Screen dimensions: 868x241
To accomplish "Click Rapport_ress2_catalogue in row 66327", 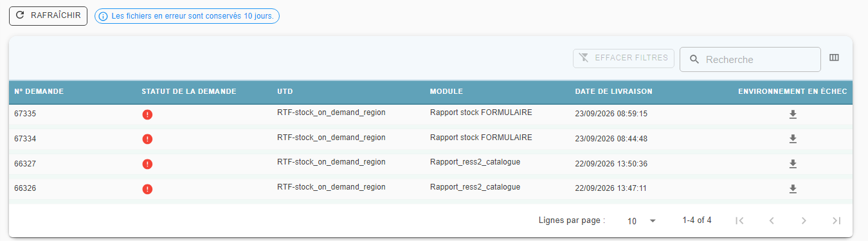I will tap(475, 162).
